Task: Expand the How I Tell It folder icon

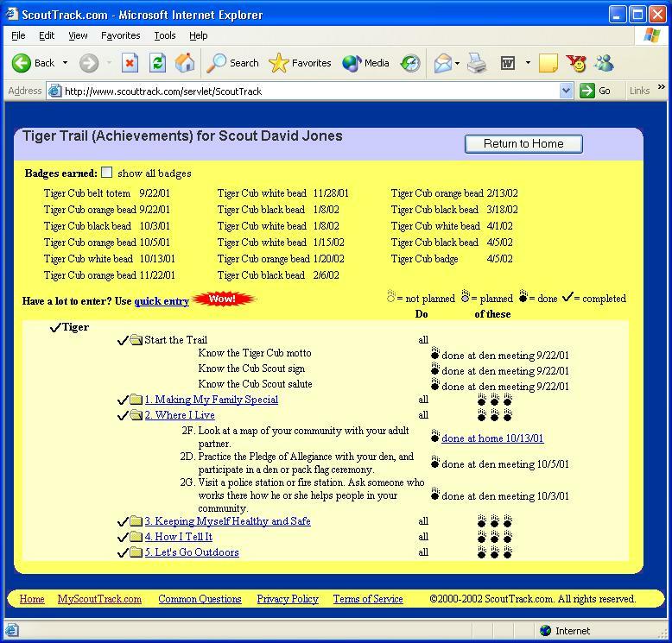Action: (136, 537)
